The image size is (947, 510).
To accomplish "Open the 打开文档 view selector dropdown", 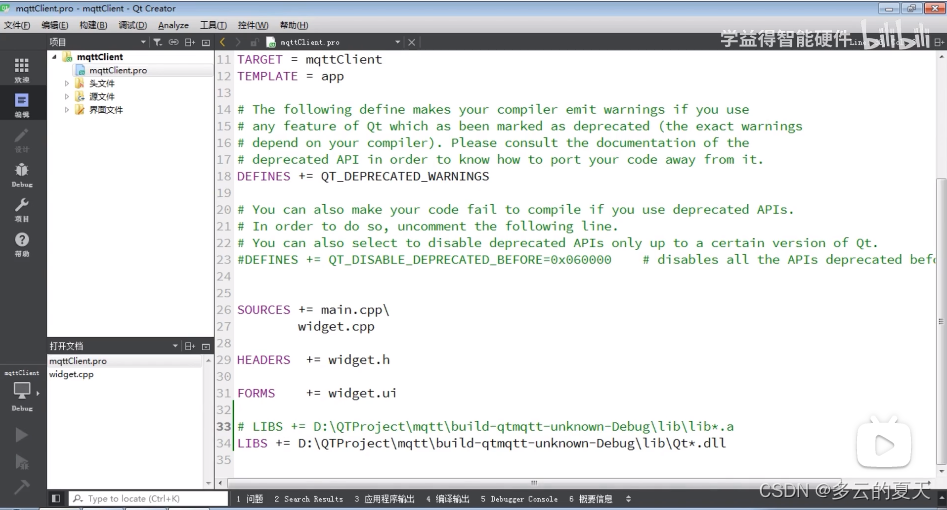I will pyautogui.click(x=175, y=346).
